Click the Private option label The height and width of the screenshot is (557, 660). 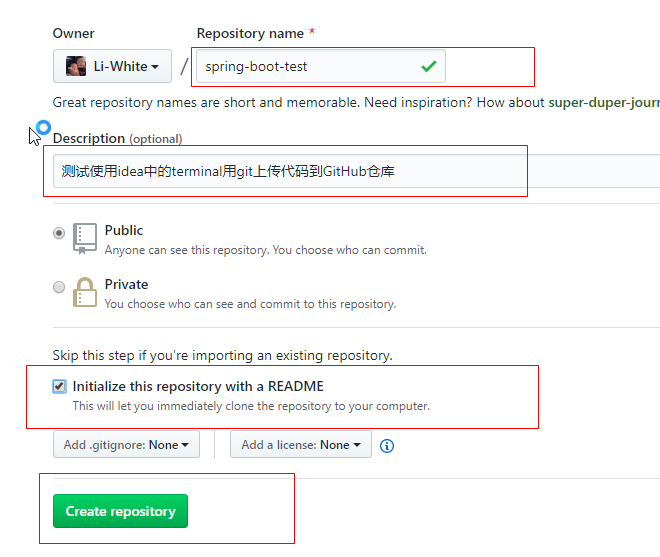tap(126, 284)
